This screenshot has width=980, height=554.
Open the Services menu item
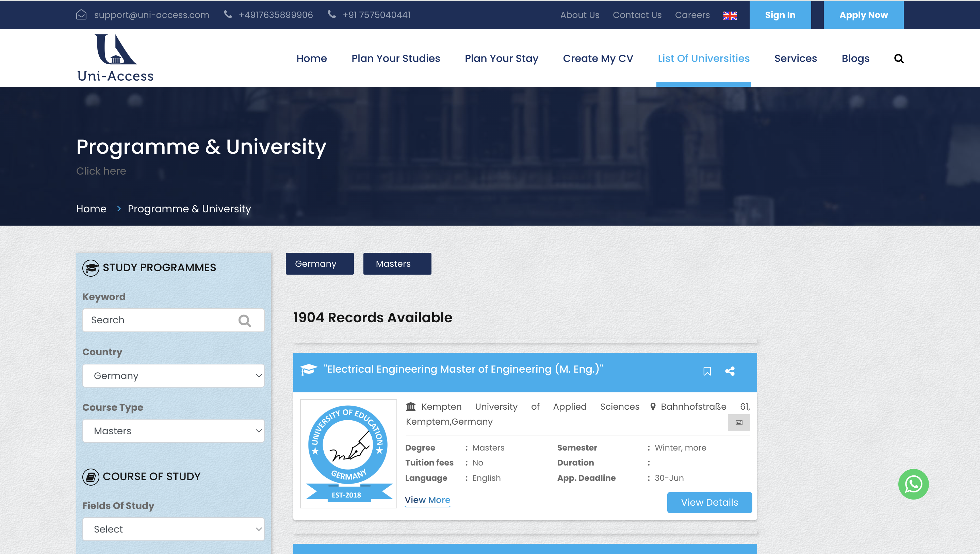tap(796, 59)
